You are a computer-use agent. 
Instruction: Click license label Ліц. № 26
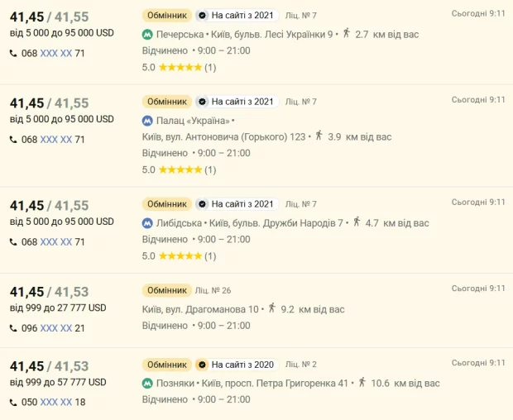point(213,291)
